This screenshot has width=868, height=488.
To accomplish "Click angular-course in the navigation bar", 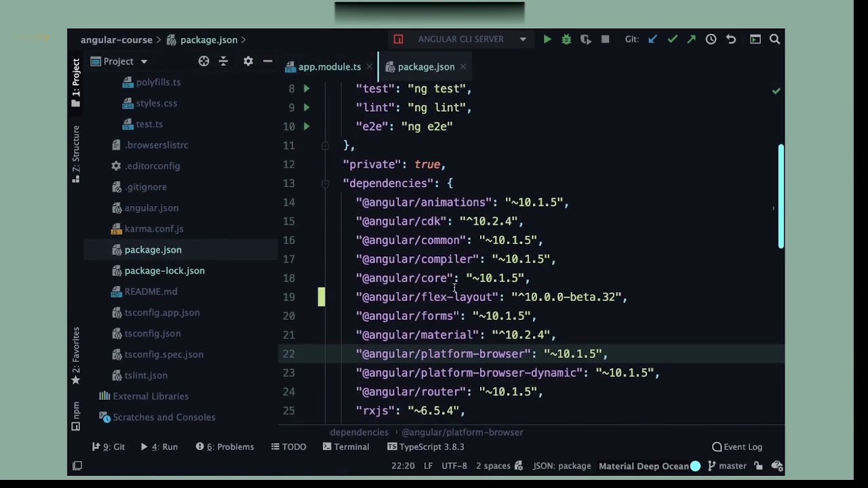I will pyautogui.click(x=117, y=40).
